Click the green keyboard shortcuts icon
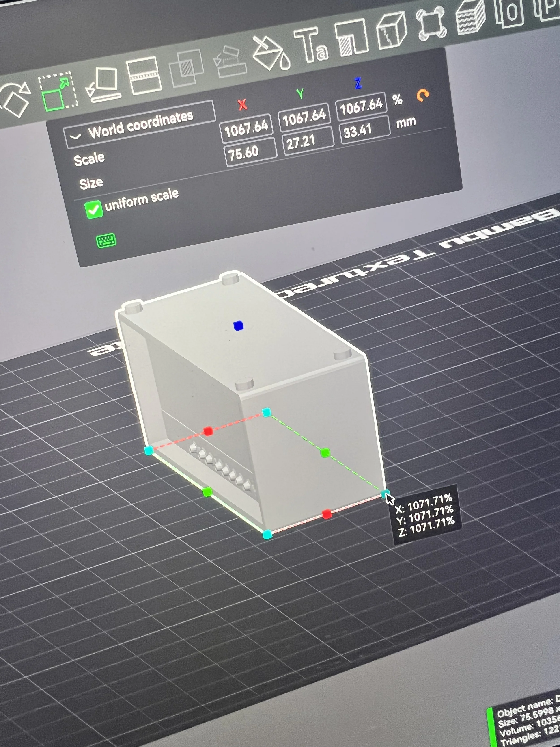The width and height of the screenshot is (560, 747). click(x=106, y=241)
